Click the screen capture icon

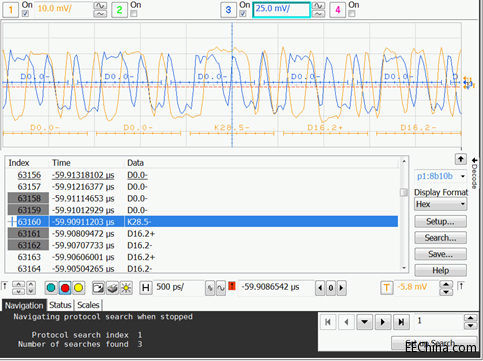click(x=98, y=288)
